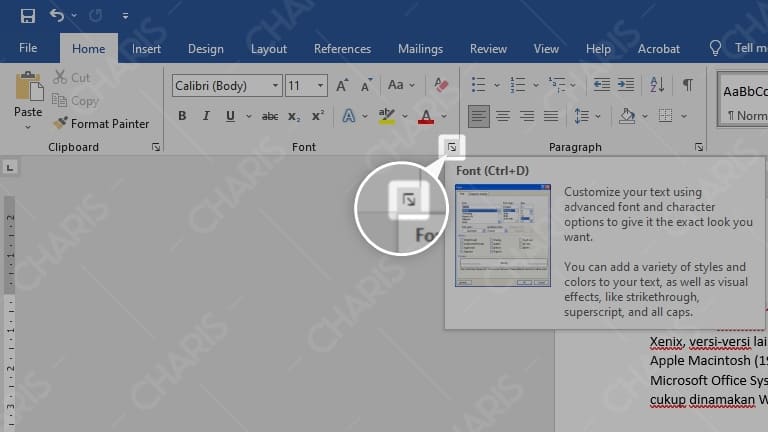Open Customize Quick Access Toolbar menu

[x=125, y=16]
